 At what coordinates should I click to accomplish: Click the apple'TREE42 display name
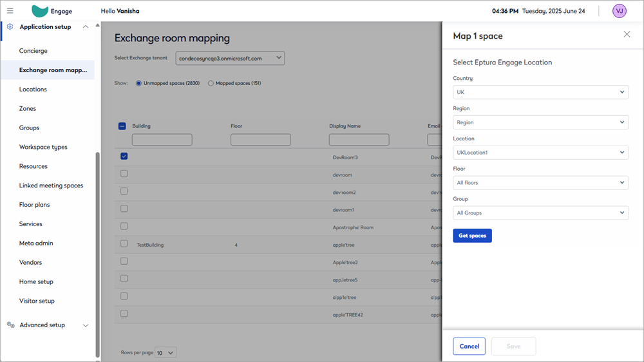pos(348,315)
